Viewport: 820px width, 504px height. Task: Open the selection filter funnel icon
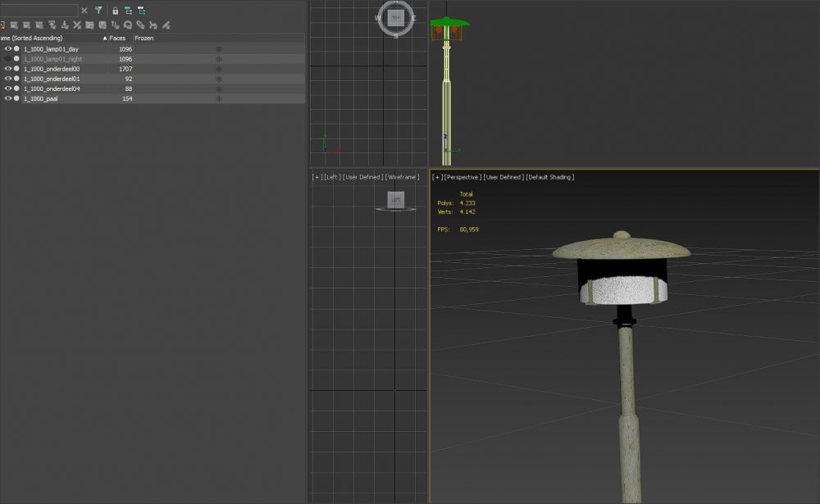tap(98, 11)
